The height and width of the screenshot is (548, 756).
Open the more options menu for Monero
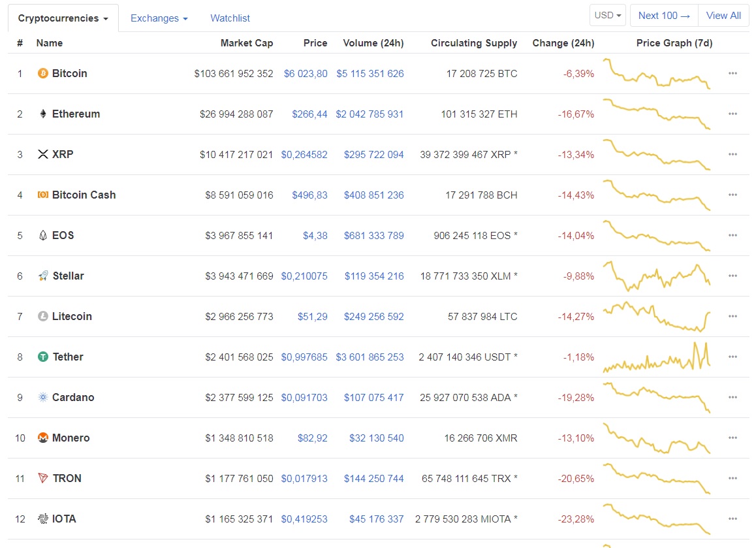coord(733,438)
